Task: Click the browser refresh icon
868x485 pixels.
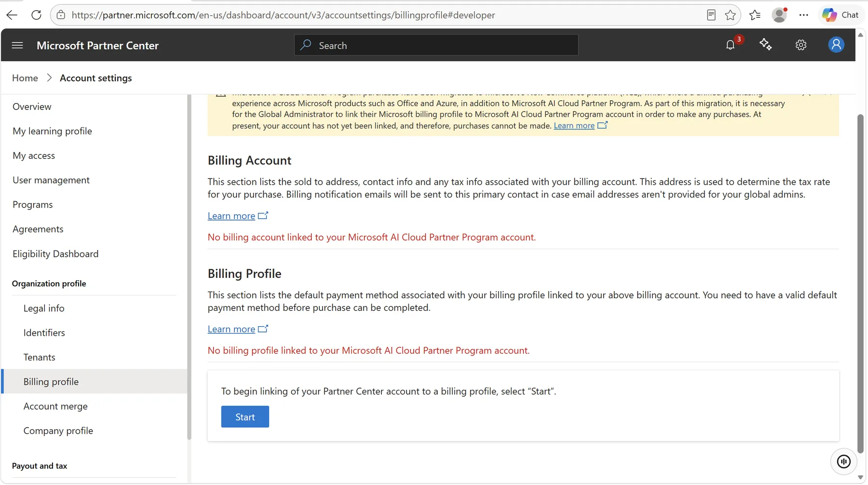Action: [x=36, y=15]
